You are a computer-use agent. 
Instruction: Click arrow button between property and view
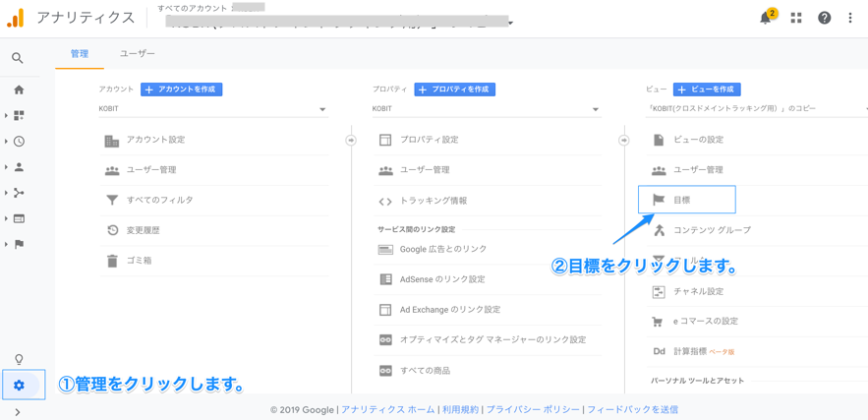coord(624,141)
